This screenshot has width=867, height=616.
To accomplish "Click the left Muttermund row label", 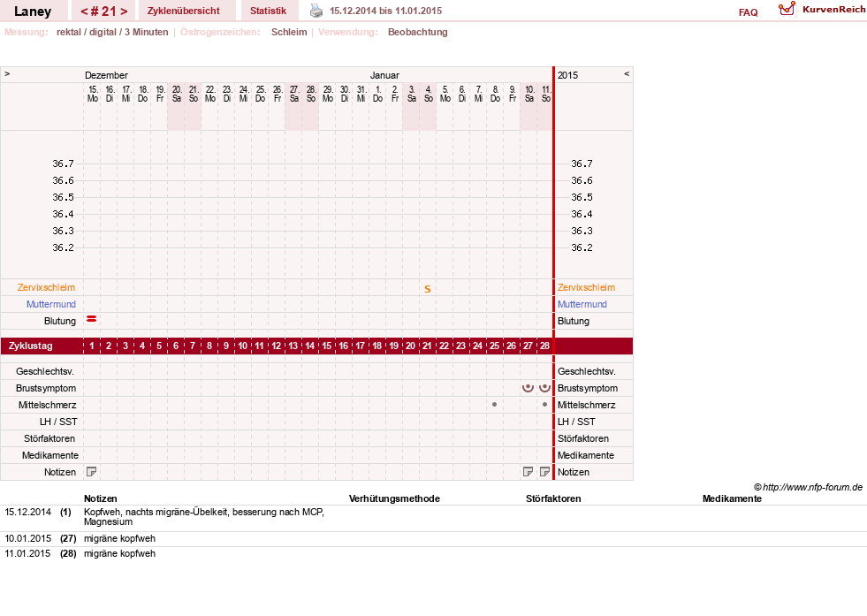I will click(x=51, y=304).
